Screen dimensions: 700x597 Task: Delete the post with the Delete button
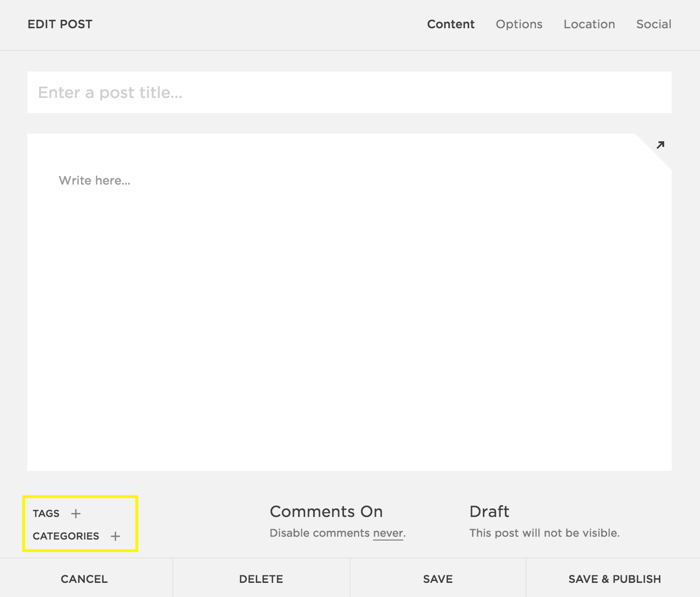(261, 579)
